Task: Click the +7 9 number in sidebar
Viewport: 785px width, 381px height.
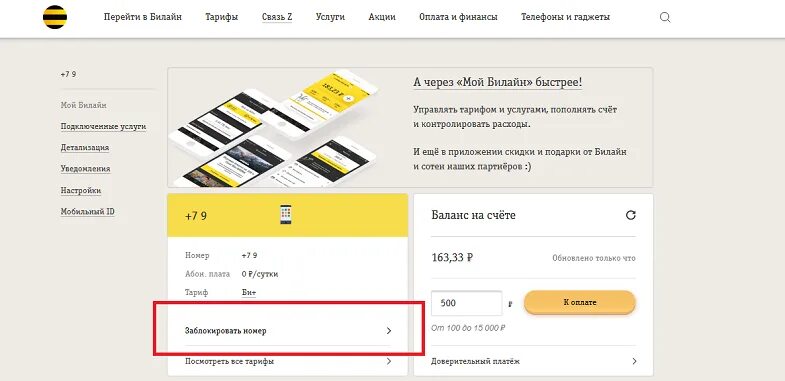Action: 68,74
